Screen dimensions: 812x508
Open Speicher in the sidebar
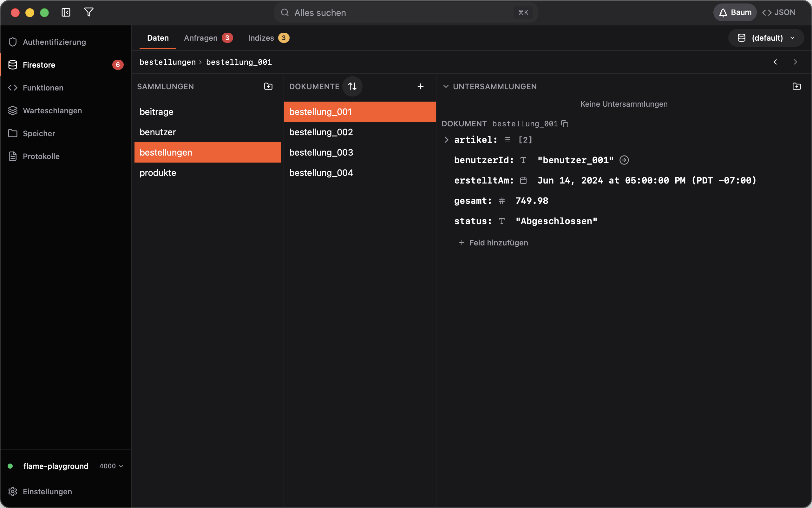click(66, 133)
